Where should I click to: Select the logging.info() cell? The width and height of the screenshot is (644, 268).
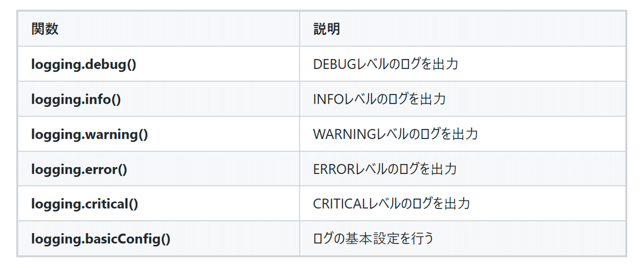pyautogui.click(x=158, y=99)
